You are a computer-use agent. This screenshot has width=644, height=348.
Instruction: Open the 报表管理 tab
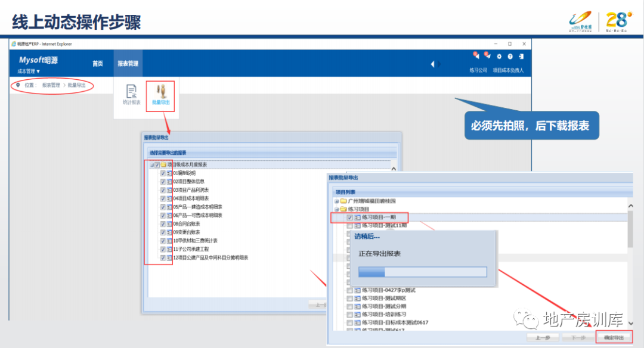pos(128,64)
